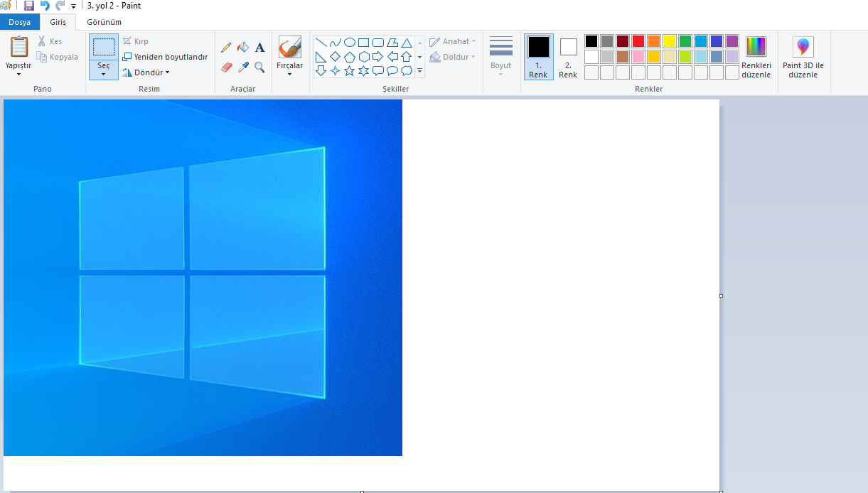
Task: Save the drawing with the quick access icon
Action: (x=29, y=6)
